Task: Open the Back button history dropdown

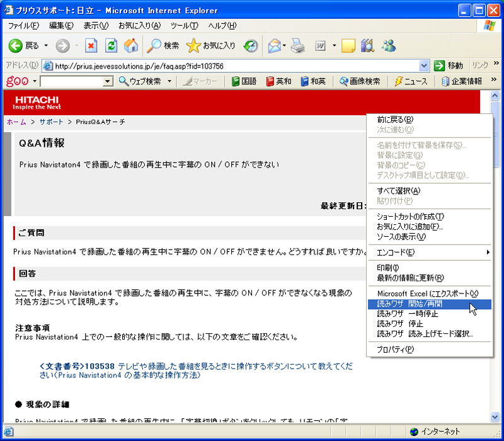Action: pos(46,45)
